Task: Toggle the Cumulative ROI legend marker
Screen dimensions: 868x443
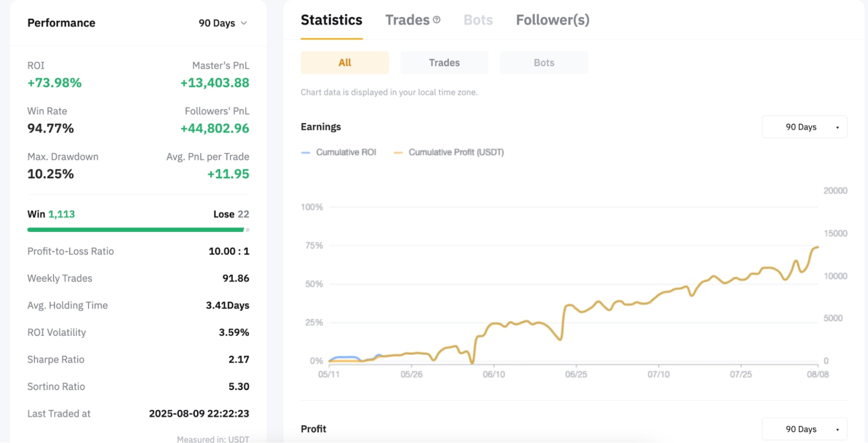Action: click(x=306, y=152)
